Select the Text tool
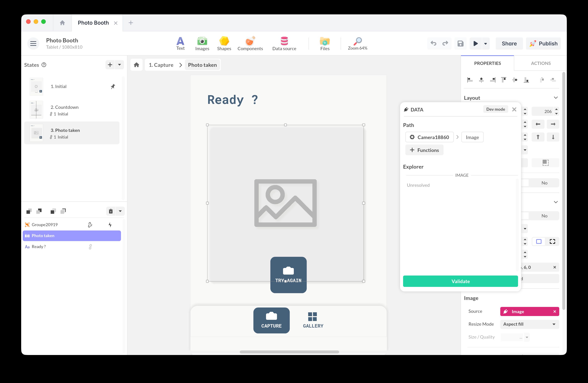 pyautogui.click(x=180, y=44)
